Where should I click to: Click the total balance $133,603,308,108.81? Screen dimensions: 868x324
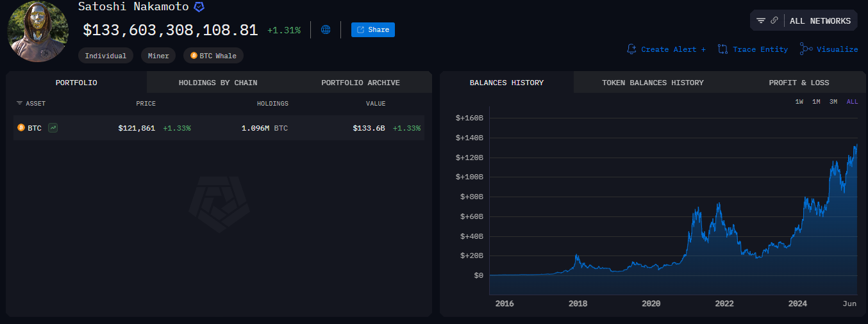171,30
